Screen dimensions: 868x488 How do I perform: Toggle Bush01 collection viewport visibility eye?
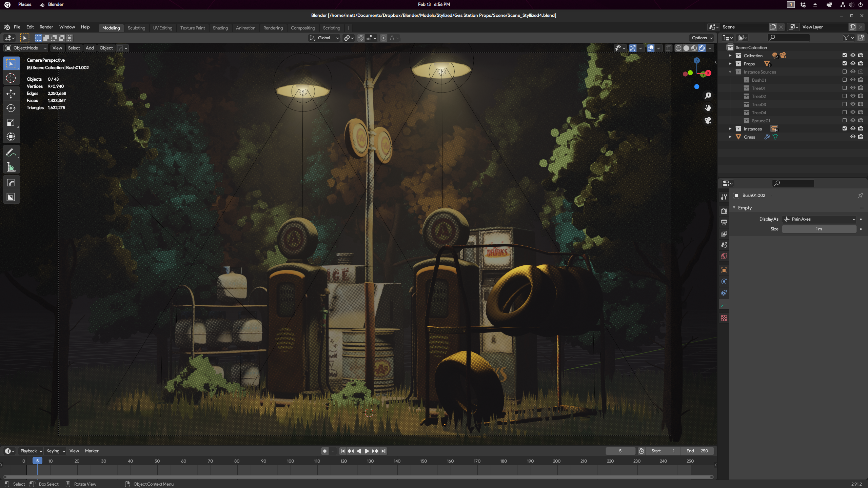pyautogui.click(x=853, y=80)
